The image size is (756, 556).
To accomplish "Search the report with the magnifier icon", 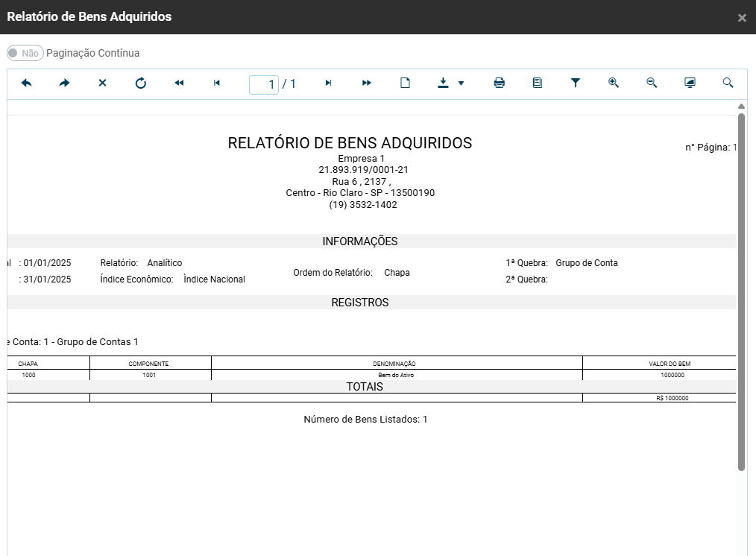I will (x=728, y=83).
